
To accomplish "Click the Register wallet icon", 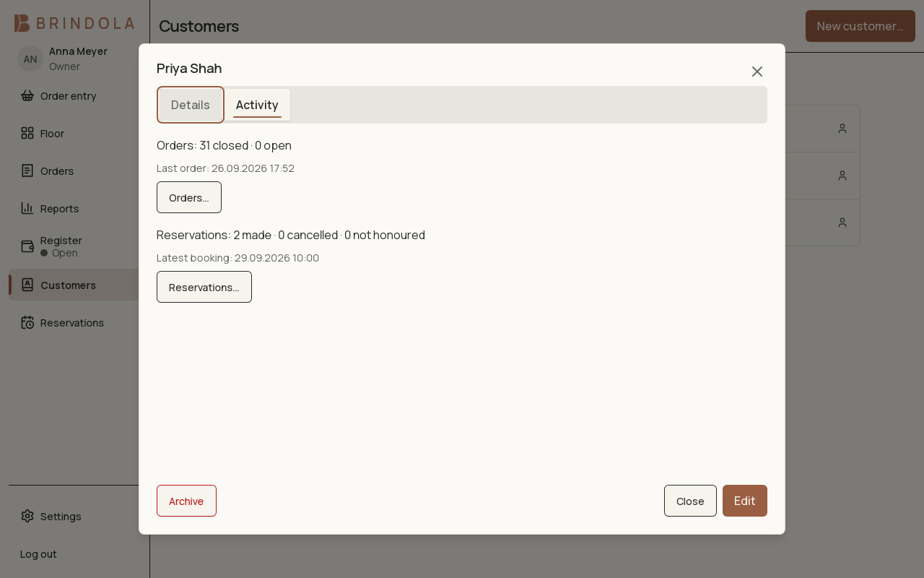I will coord(27,246).
